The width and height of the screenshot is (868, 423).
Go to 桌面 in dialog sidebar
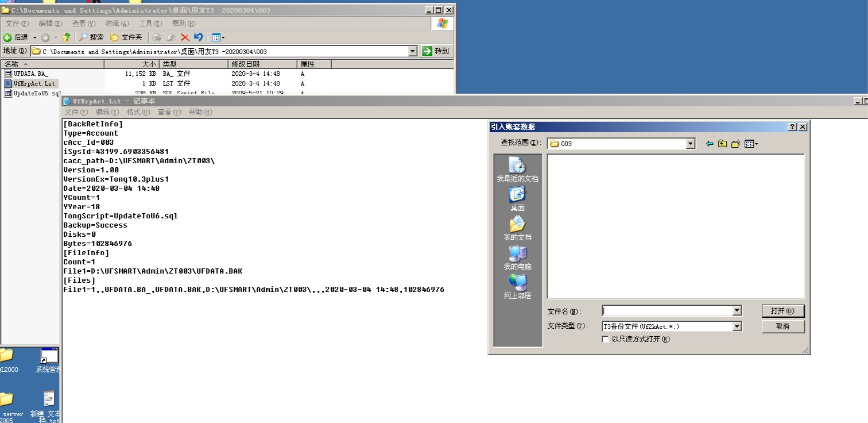pyautogui.click(x=518, y=199)
